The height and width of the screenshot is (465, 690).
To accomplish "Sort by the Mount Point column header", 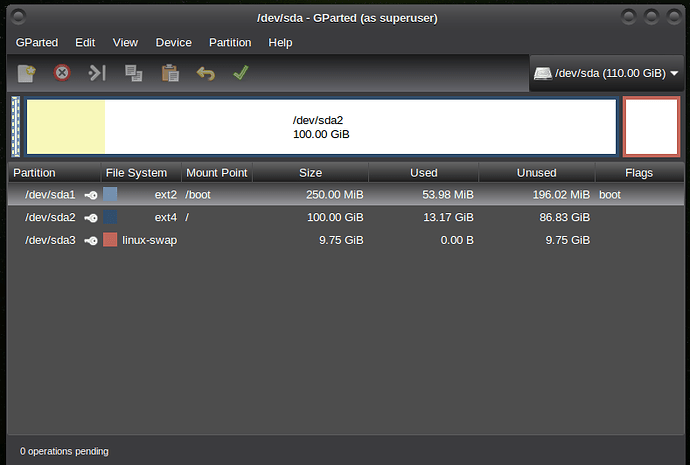I will [217, 173].
